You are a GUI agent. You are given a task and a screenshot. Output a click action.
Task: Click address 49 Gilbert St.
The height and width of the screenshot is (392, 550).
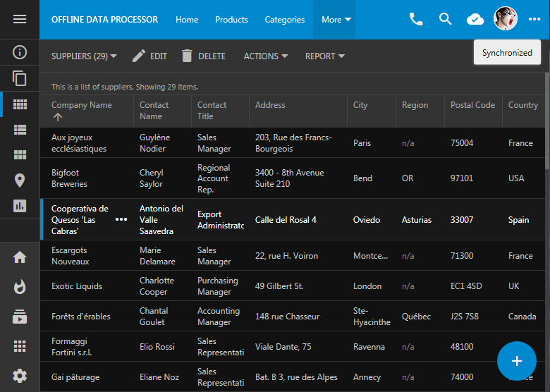pyautogui.click(x=279, y=286)
